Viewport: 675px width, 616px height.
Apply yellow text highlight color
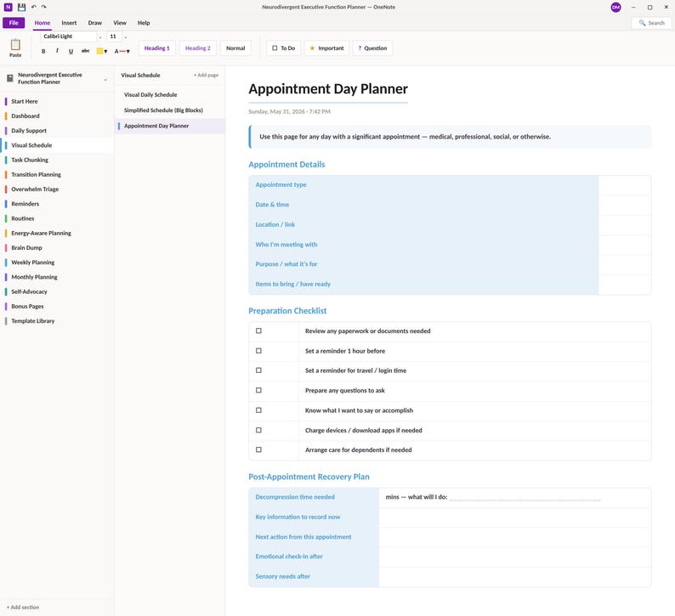coord(99,51)
